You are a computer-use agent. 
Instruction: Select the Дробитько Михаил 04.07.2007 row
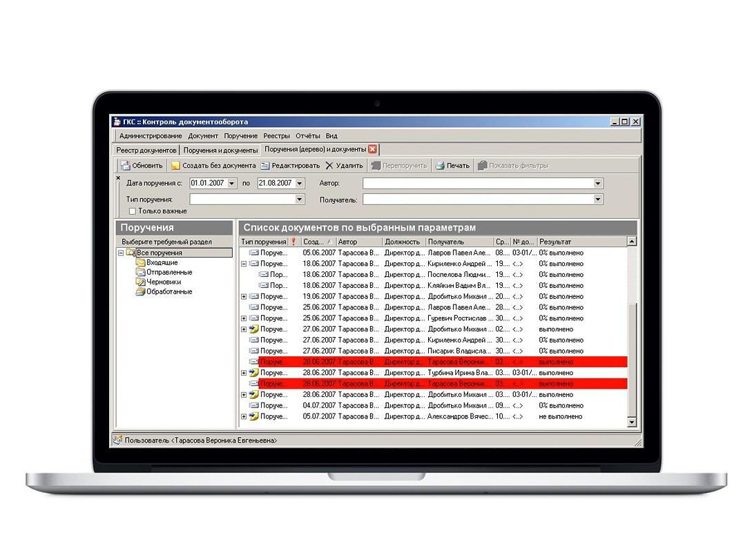[x=433, y=405]
